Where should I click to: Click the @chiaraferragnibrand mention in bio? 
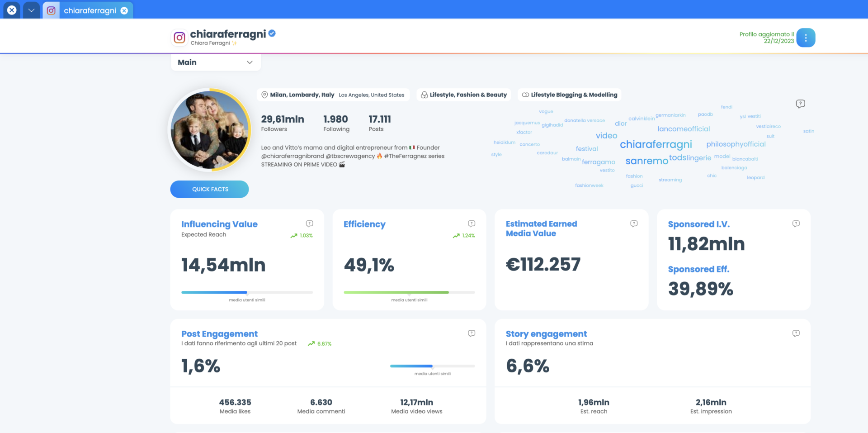tap(292, 156)
